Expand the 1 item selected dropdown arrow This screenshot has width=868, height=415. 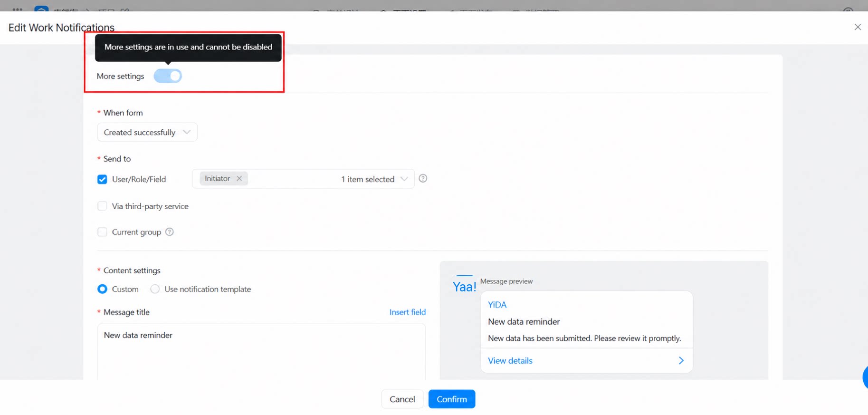coord(404,179)
